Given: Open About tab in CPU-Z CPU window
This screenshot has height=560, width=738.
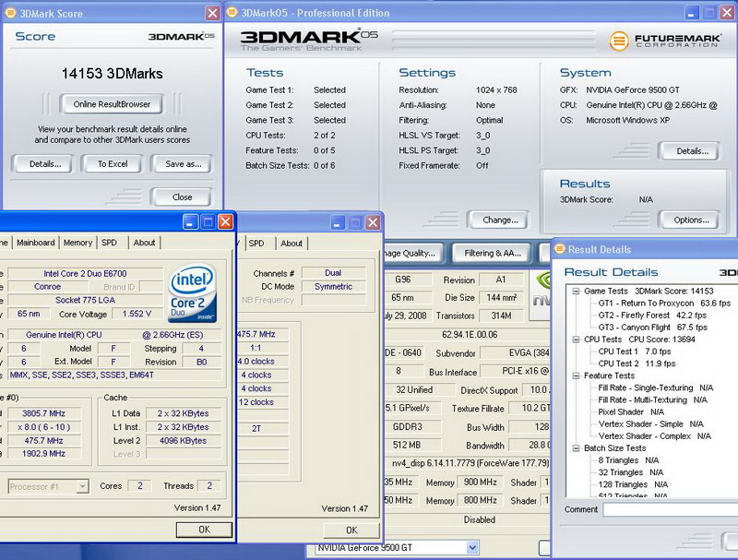Looking at the screenshot, I should [x=144, y=243].
